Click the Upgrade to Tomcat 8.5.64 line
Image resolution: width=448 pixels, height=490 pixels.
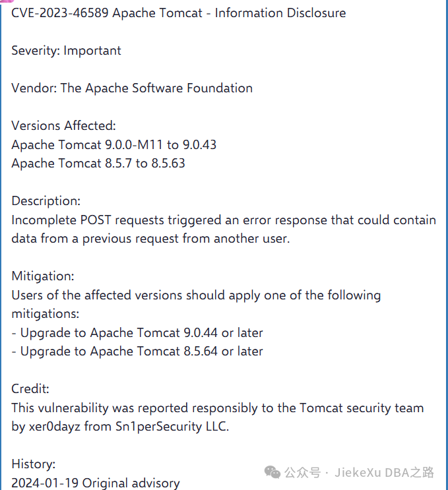(x=137, y=352)
